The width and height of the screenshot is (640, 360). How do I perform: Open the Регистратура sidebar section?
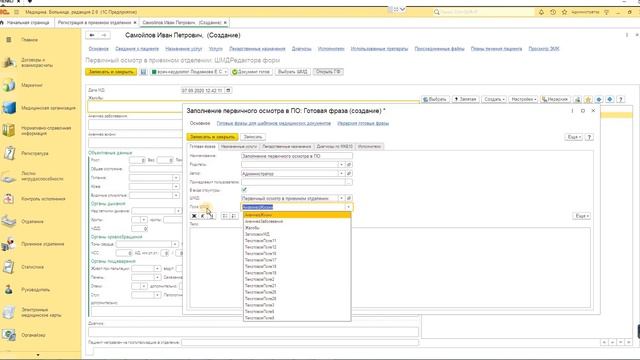[x=35, y=153]
